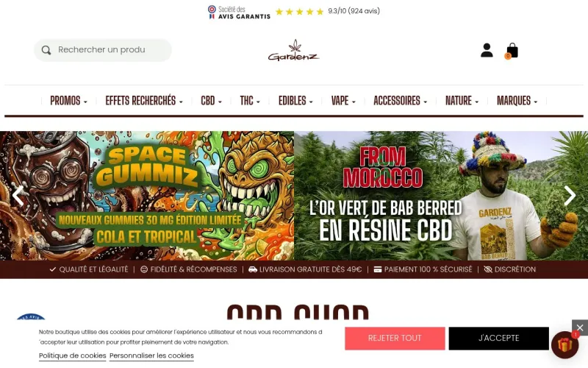The width and height of the screenshot is (588, 368).
Task: Open the gift rewards icon
Action: pos(564,344)
